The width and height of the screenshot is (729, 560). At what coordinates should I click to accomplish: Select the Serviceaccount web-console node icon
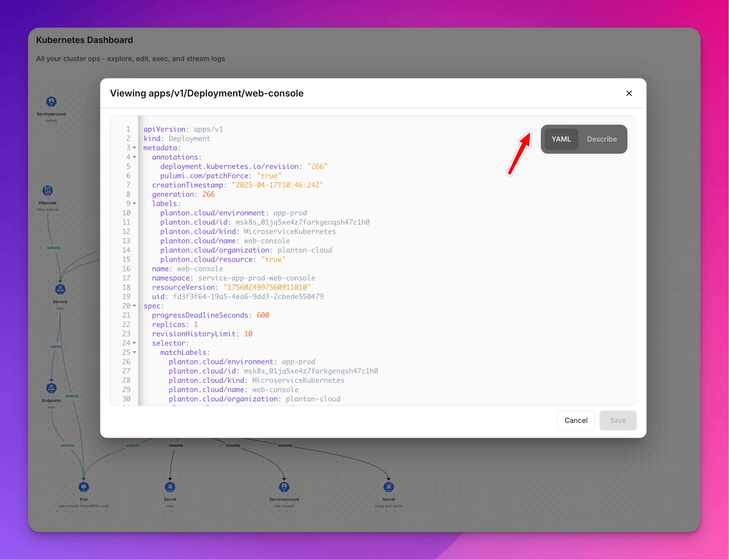tap(284, 487)
